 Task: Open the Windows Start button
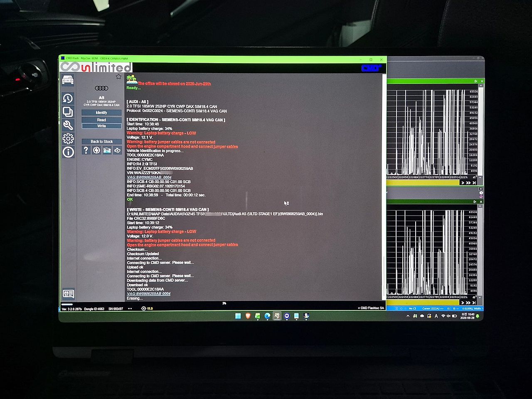click(238, 316)
